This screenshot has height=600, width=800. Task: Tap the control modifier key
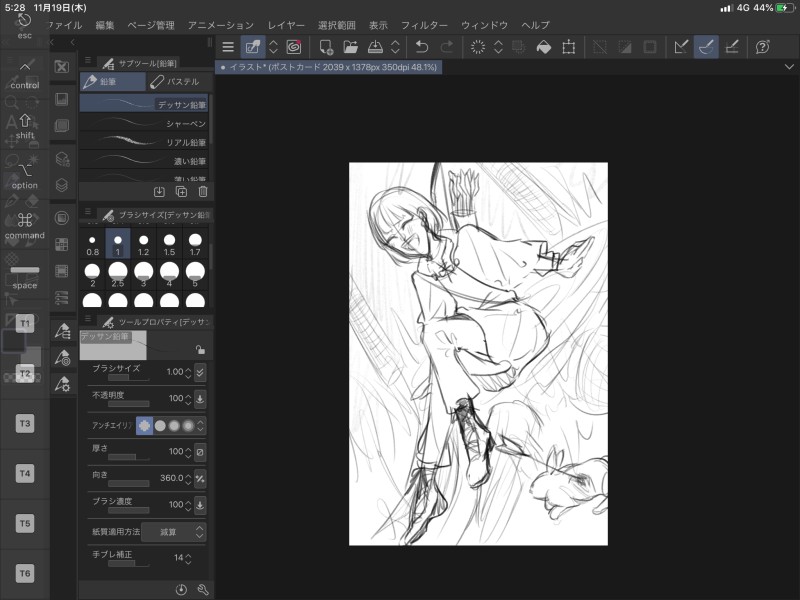point(24,75)
